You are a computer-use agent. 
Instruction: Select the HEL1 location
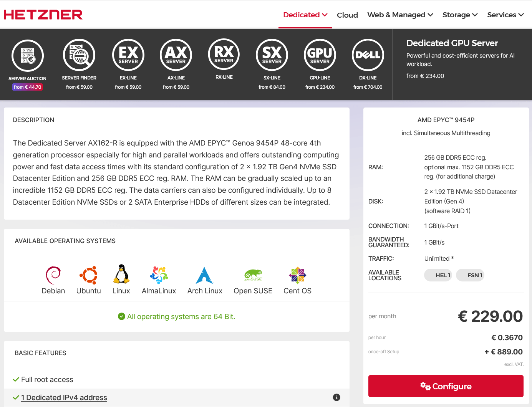click(x=438, y=275)
